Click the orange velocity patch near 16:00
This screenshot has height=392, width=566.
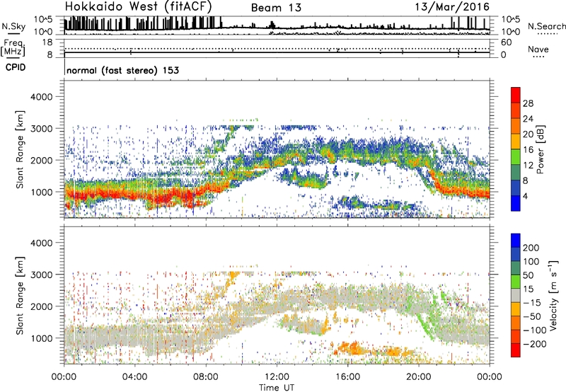352,348
